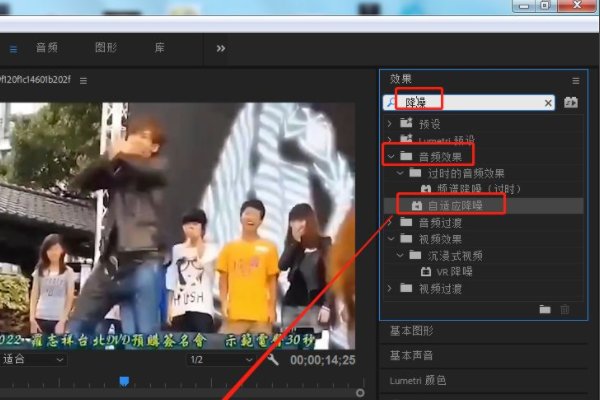Collapse the 过时的音频效果 subfolder

coord(400,173)
